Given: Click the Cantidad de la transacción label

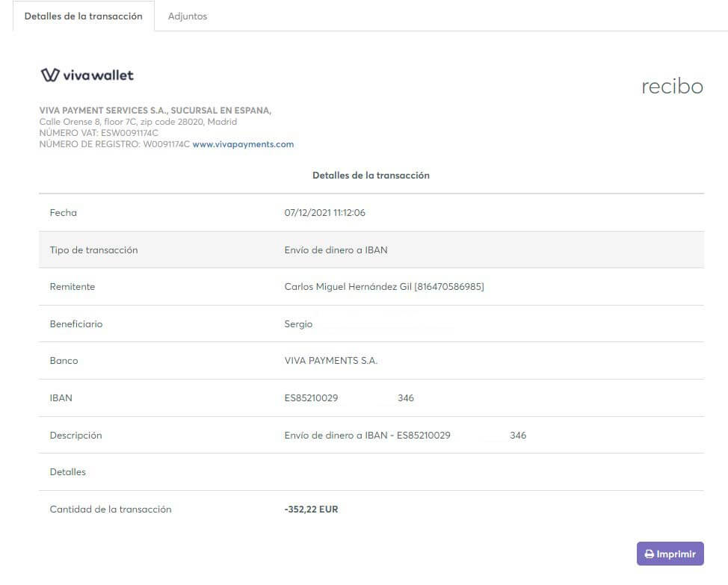Looking at the screenshot, I should [x=111, y=509].
